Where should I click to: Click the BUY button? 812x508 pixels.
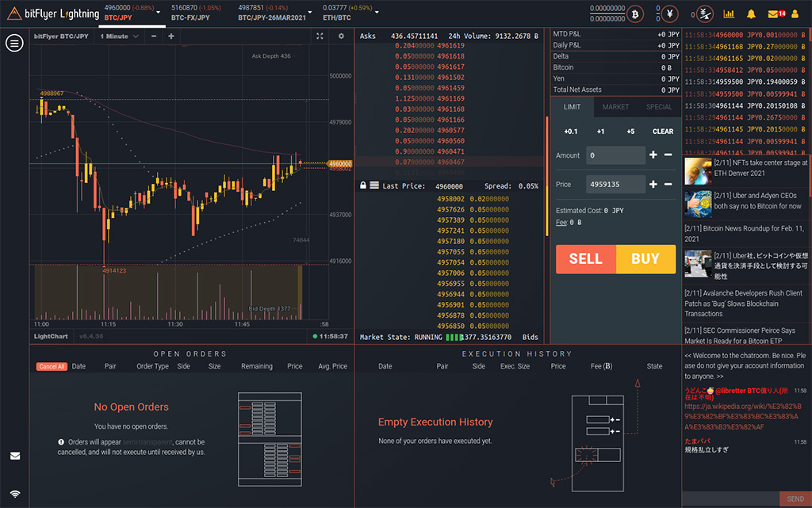click(645, 258)
